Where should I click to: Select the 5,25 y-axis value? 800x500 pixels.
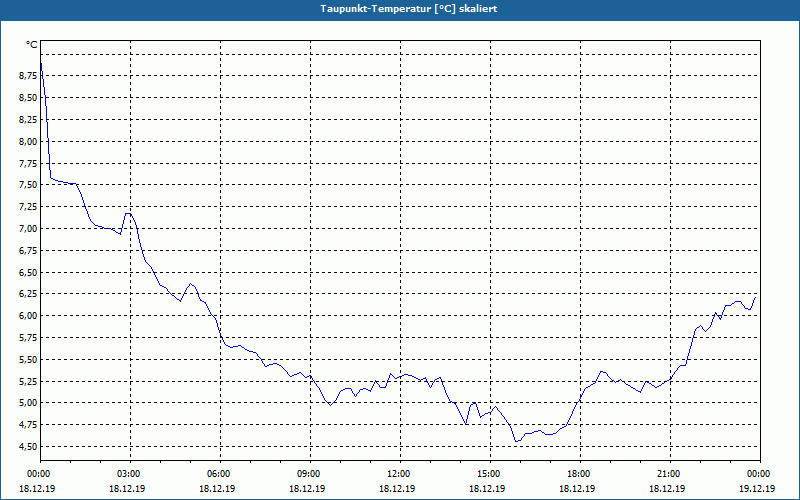(28, 381)
